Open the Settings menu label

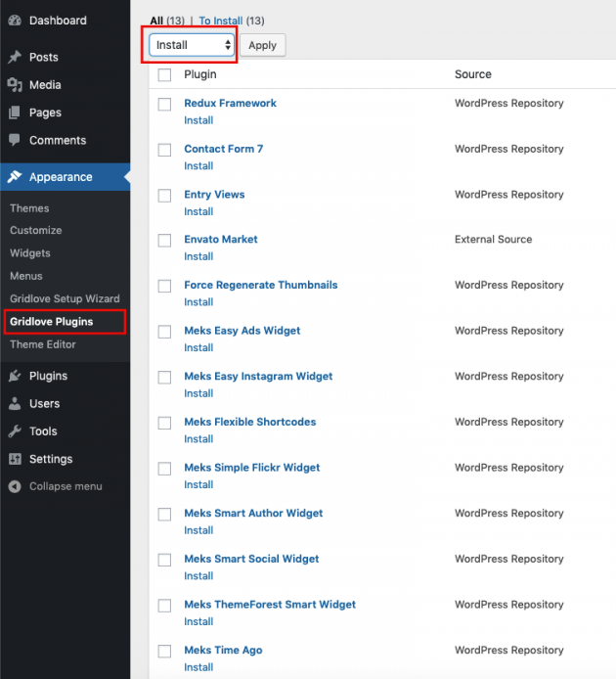click(x=51, y=459)
